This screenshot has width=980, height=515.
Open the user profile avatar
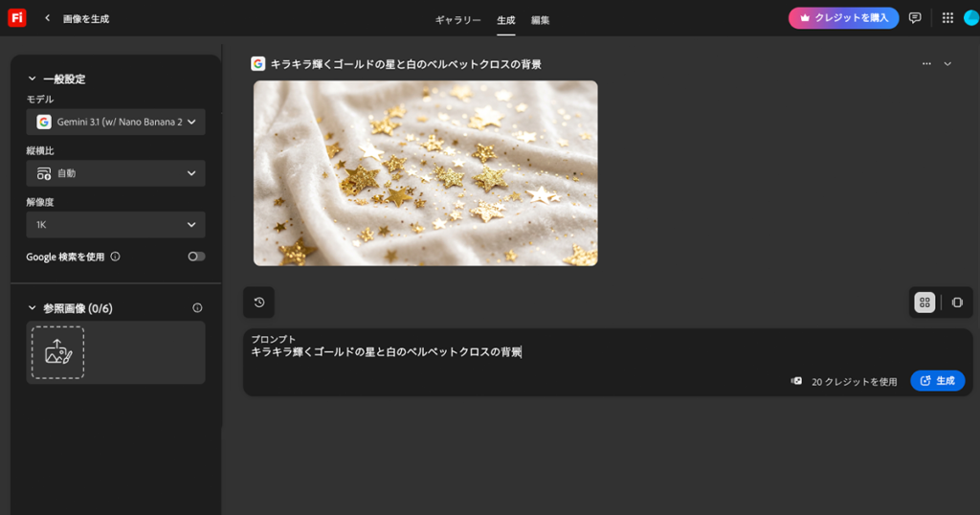tap(972, 18)
